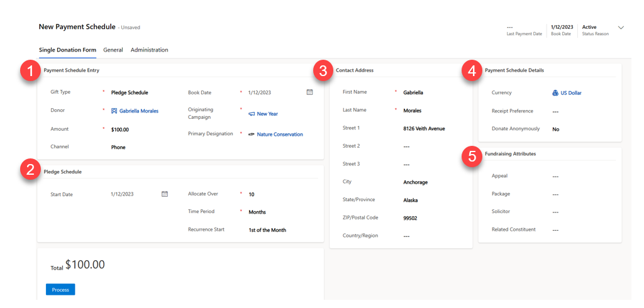Click the Status Reason Active header field
The width and height of the screenshot is (644, 308).
tap(596, 30)
